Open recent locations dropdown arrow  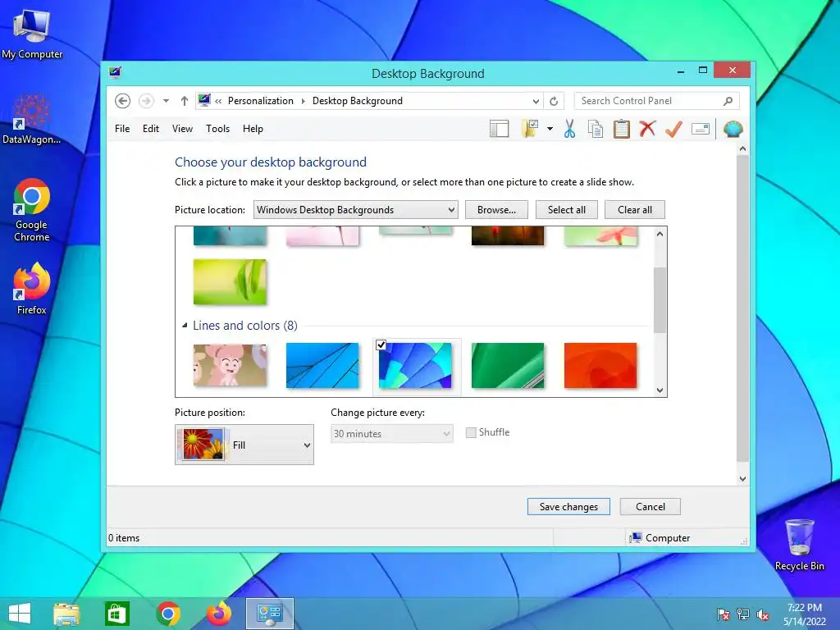point(166,101)
